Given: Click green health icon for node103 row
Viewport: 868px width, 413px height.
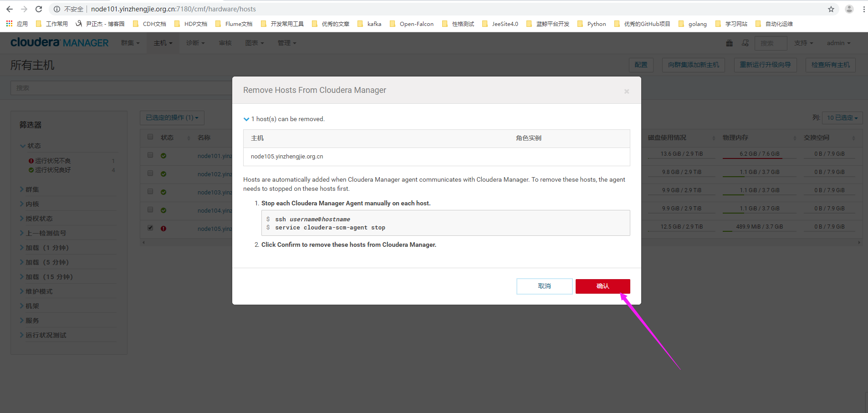Looking at the screenshot, I should [x=163, y=192].
